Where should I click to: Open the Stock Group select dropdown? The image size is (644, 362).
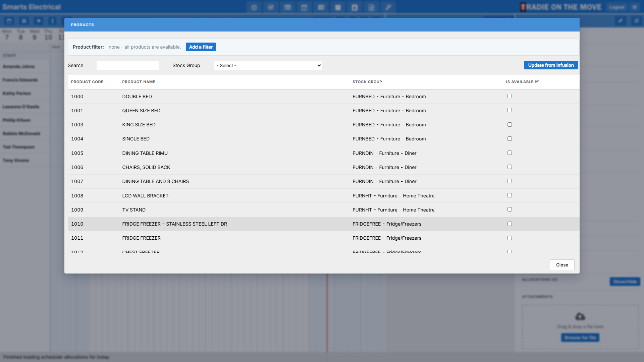pos(268,65)
